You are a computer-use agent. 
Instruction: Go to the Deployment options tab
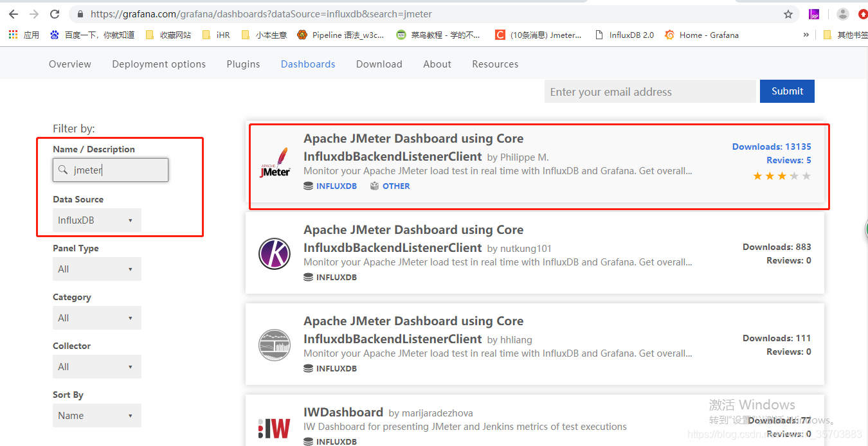[159, 64]
